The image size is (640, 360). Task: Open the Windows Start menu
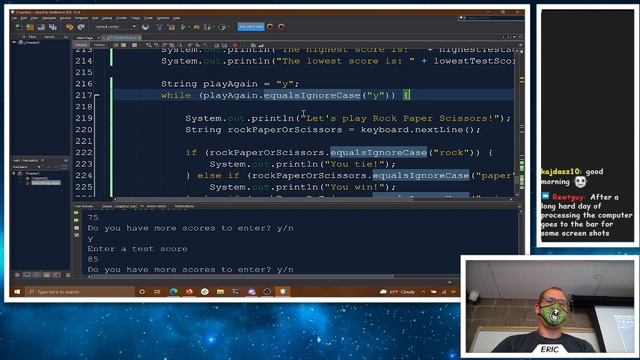tap(17, 291)
